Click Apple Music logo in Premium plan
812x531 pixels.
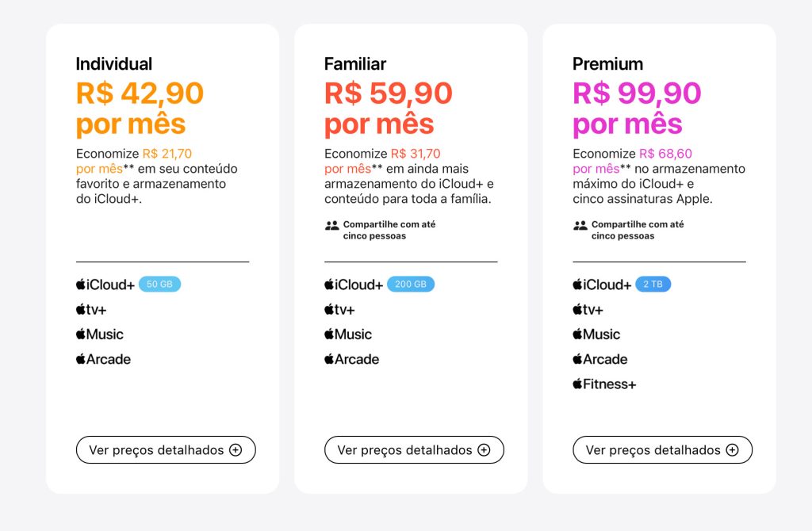(x=596, y=334)
